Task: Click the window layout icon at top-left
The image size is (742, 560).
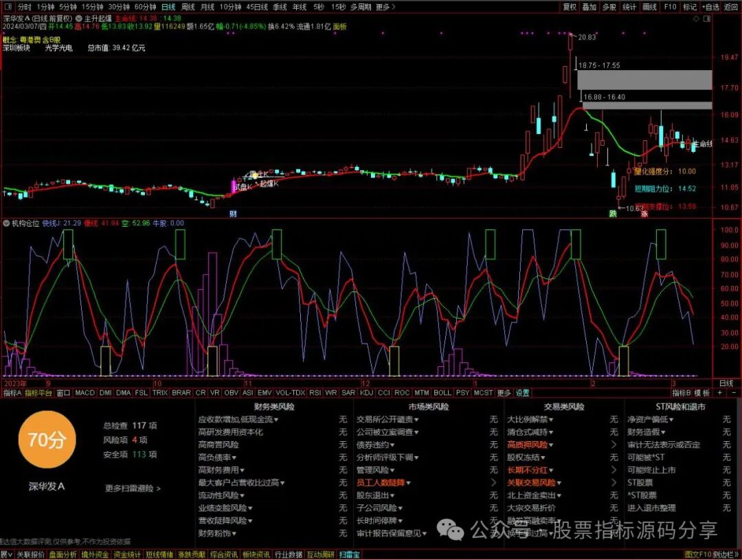Action: pos(7,7)
